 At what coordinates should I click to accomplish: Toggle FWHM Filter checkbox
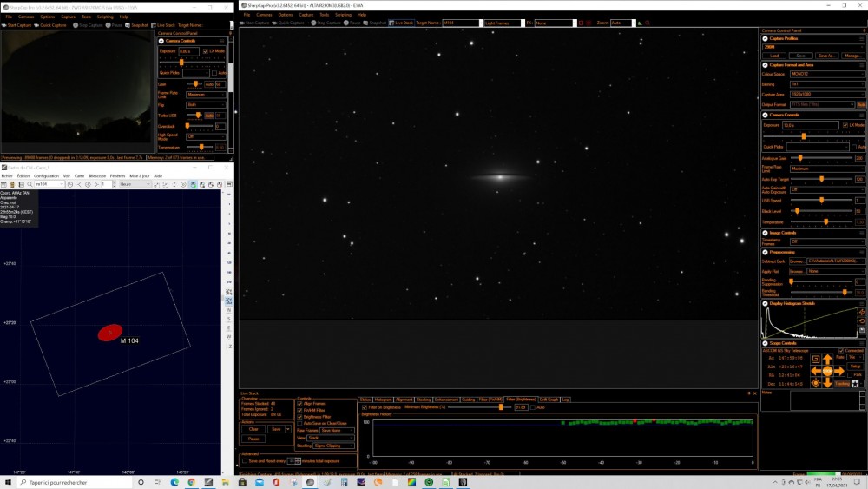(x=299, y=410)
